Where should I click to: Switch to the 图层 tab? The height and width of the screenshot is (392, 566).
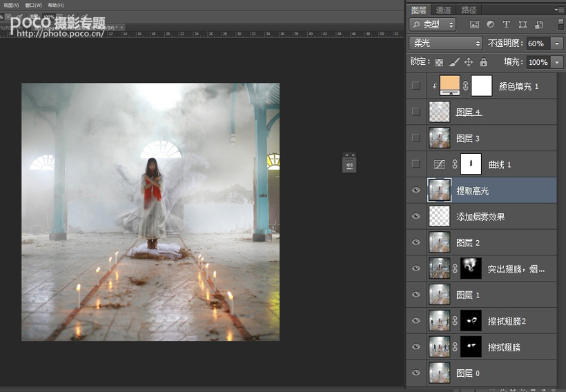click(x=419, y=10)
